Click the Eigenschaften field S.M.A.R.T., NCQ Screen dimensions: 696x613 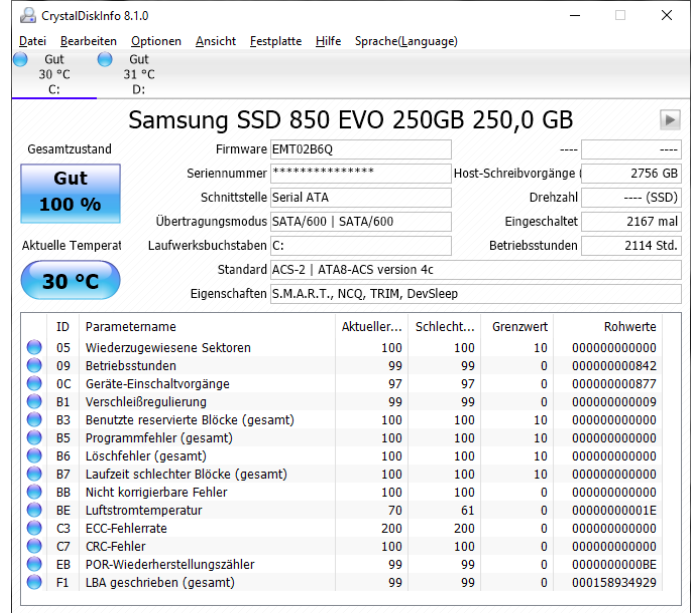475,293
